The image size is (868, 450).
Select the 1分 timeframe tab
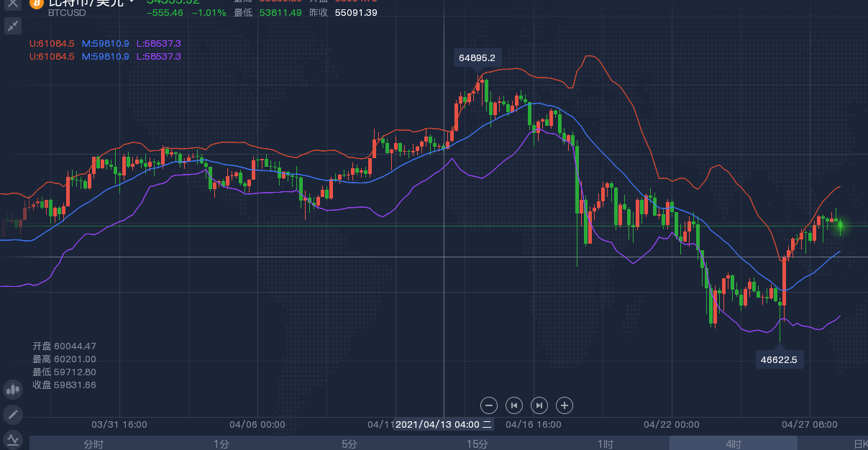pyautogui.click(x=221, y=444)
